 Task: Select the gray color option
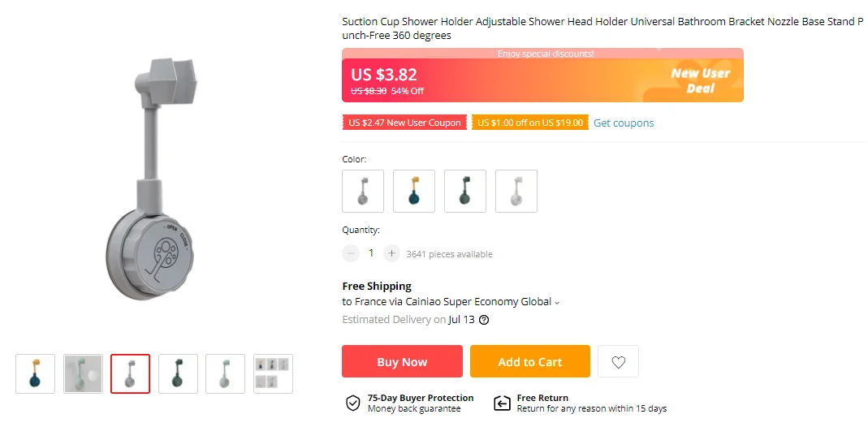coord(363,191)
